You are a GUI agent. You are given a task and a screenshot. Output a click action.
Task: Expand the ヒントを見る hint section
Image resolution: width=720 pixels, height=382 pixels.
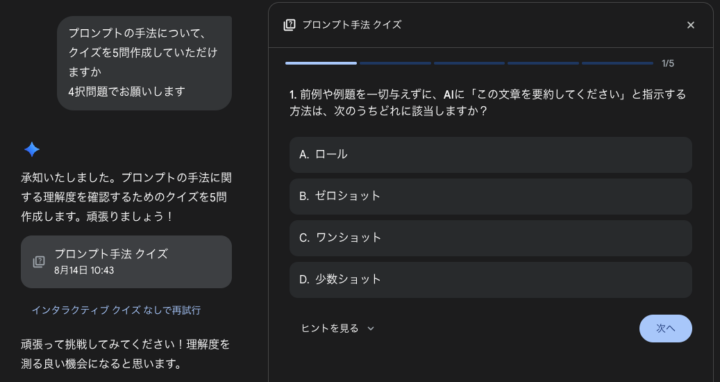point(338,328)
